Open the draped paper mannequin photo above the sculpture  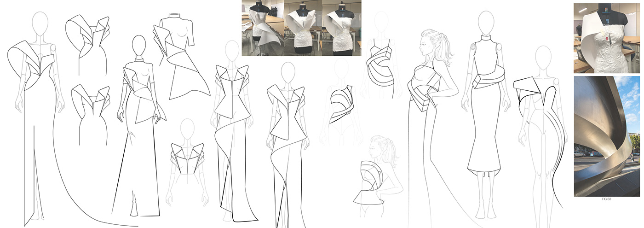coord(607,38)
